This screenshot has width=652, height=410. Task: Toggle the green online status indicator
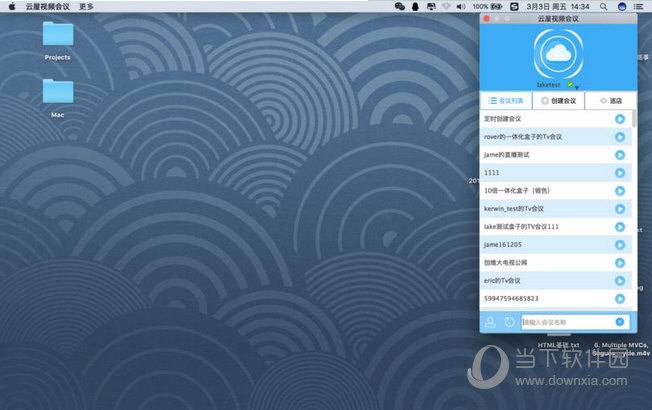570,85
